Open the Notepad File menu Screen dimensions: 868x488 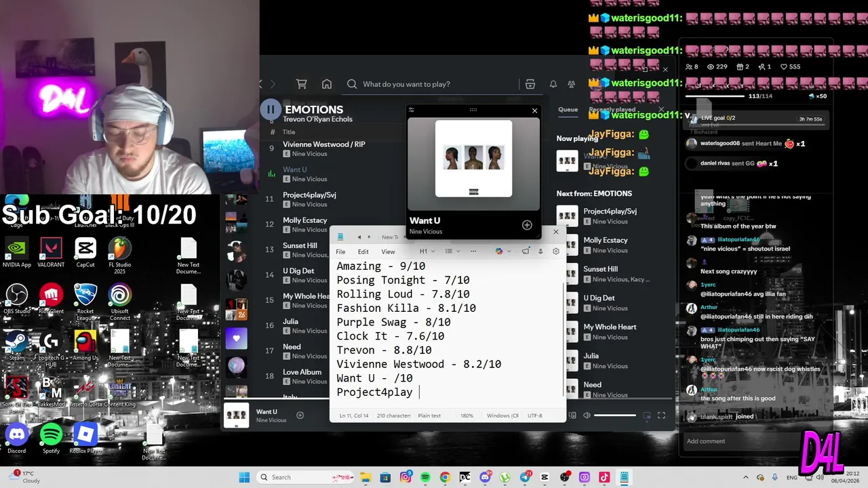pyautogui.click(x=340, y=251)
